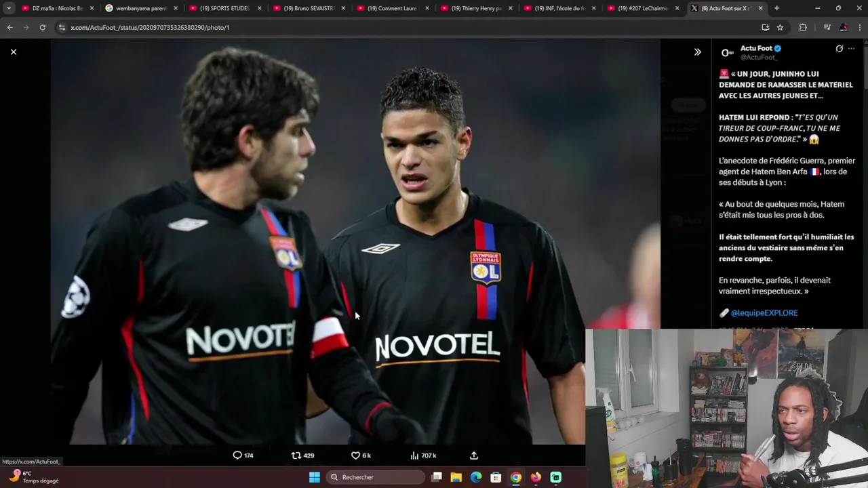Click the Hatem Ben Arfa photo

(x=355, y=241)
